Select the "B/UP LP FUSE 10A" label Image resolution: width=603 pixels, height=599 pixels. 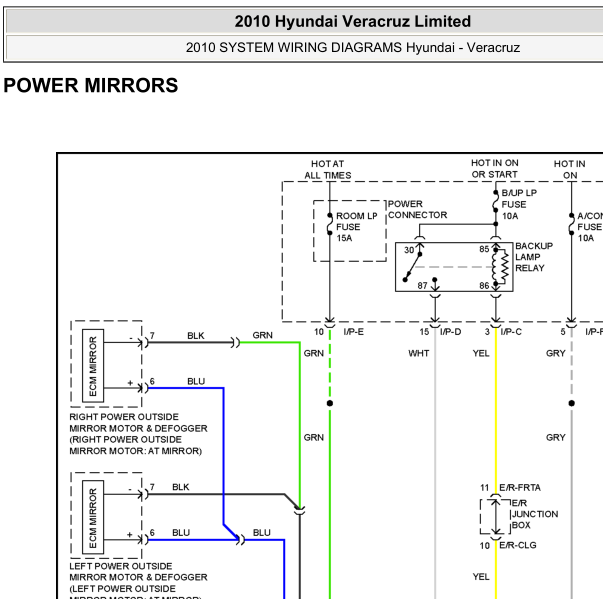coord(519,205)
